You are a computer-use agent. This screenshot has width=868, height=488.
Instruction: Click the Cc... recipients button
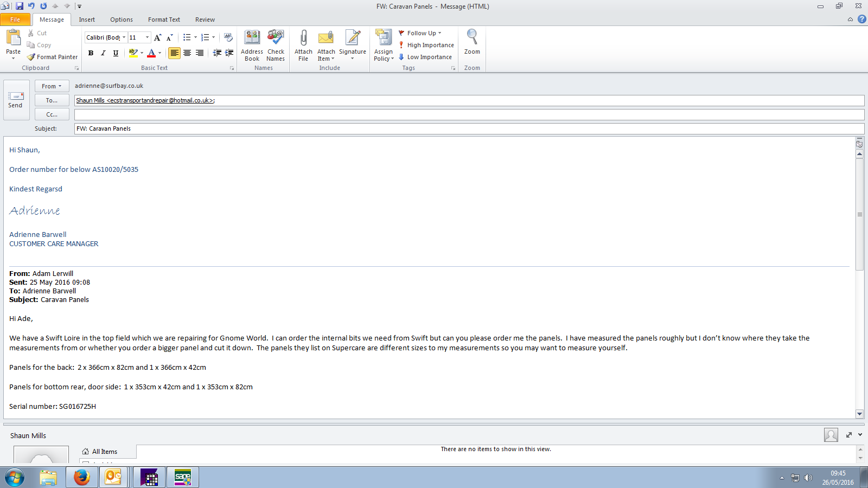click(x=52, y=114)
